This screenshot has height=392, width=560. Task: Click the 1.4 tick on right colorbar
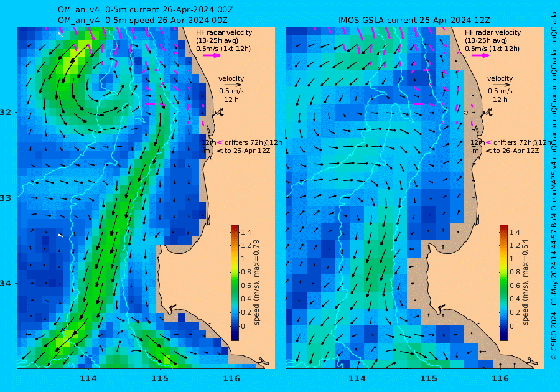click(515, 232)
